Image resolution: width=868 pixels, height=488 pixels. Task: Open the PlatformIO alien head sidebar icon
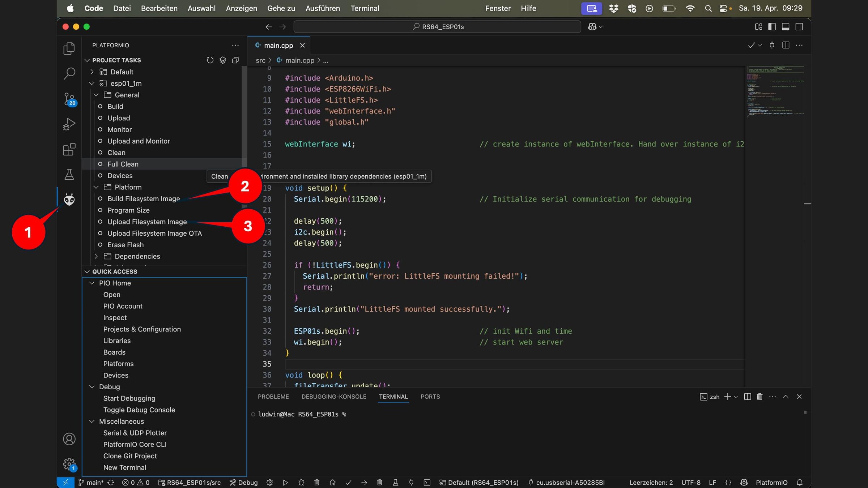click(69, 199)
